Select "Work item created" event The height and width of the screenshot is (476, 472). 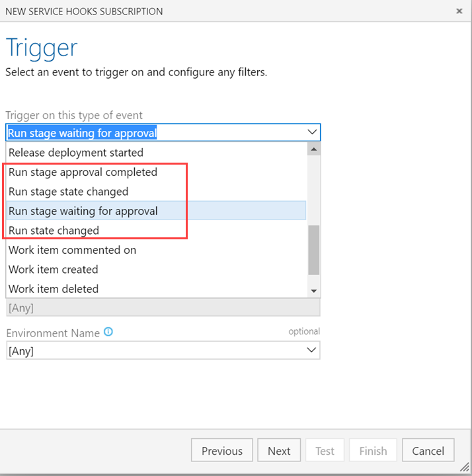tap(54, 270)
